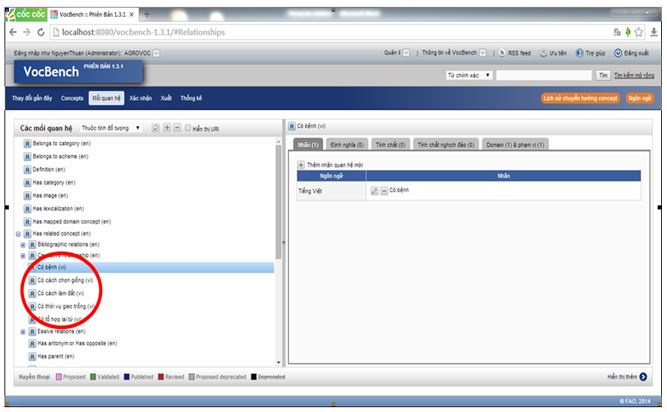Open the Từ chính xác search dropdown
The width and height of the screenshot is (667, 412).
[469, 75]
